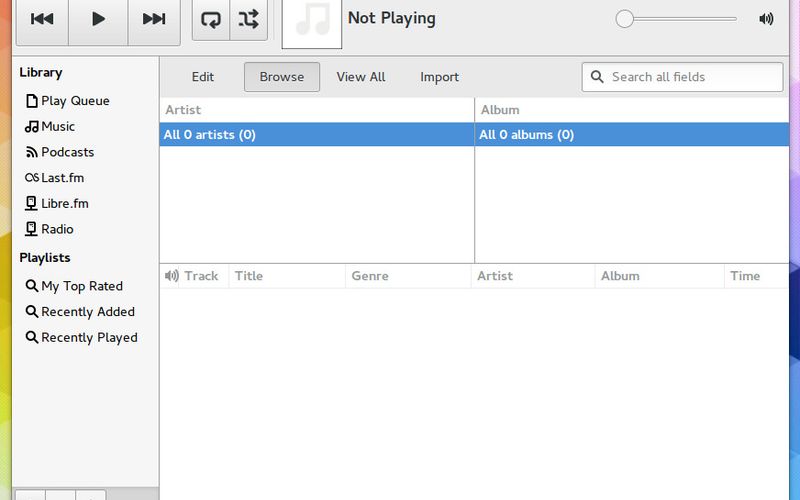Click the album art placeholder
The width and height of the screenshot is (800, 500).
(x=312, y=23)
